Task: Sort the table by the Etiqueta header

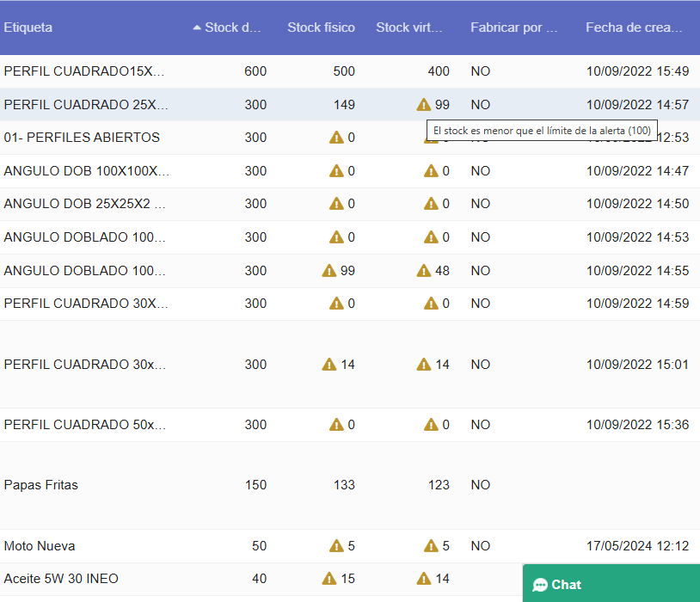Action: click(x=28, y=27)
